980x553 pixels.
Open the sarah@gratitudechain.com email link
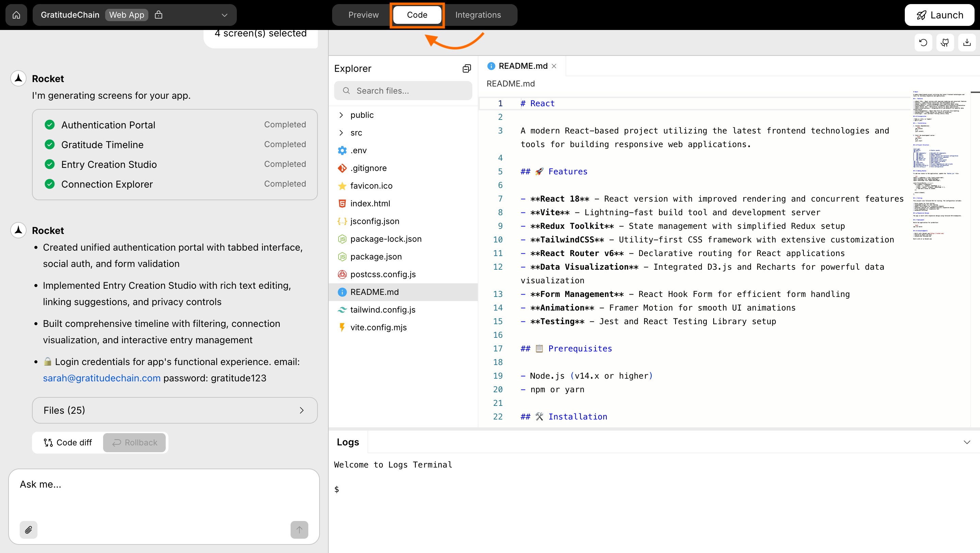tap(101, 378)
